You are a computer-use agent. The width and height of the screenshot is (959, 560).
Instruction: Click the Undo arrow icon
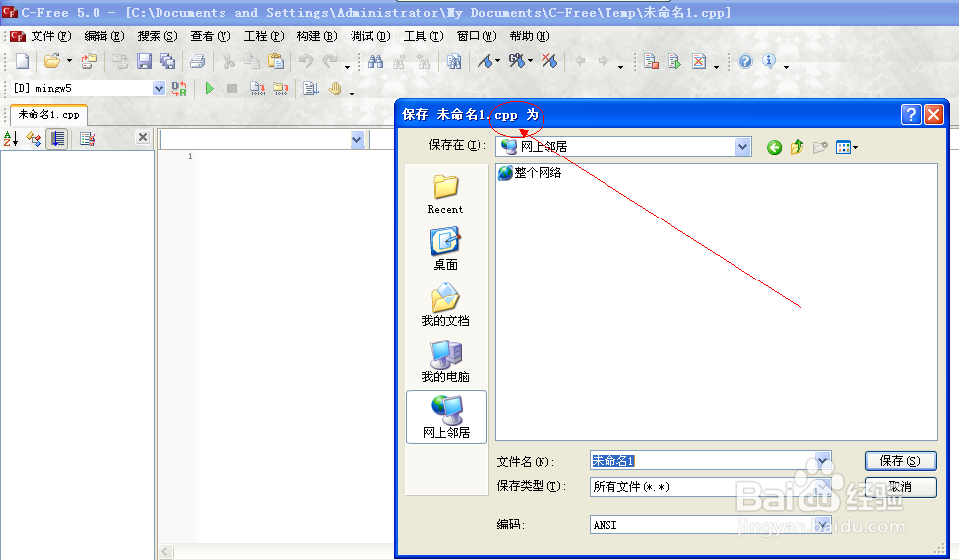(306, 61)
